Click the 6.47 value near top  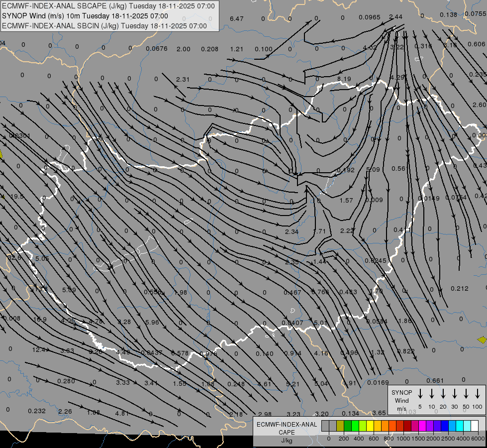(x=237, y=18)
